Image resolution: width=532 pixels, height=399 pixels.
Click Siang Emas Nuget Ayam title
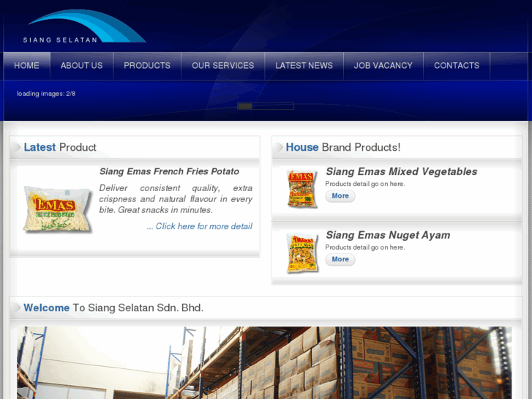click(x=388, y=235)
